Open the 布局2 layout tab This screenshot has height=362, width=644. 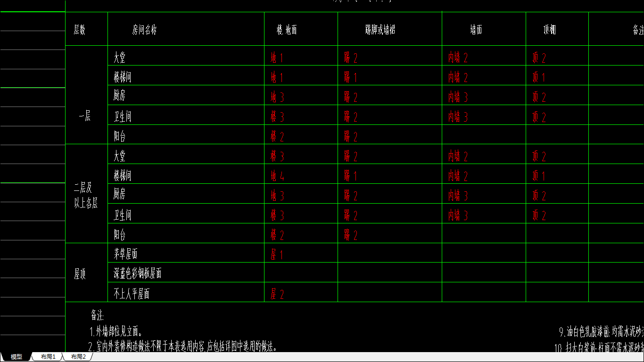(78, 357)
